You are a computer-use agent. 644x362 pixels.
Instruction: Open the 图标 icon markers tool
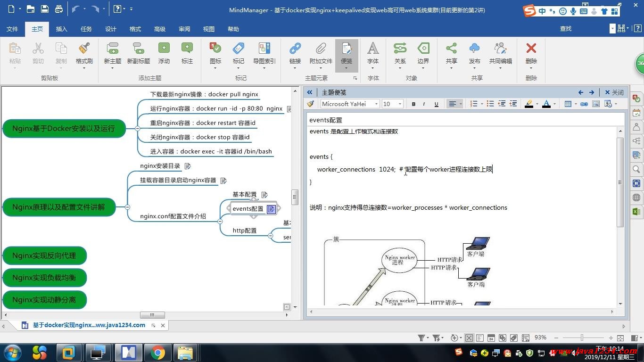(x=215, y=49)
